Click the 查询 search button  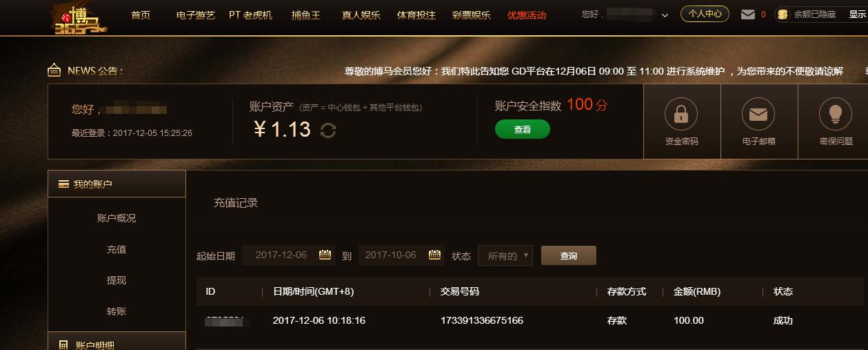tap(569, 255)
